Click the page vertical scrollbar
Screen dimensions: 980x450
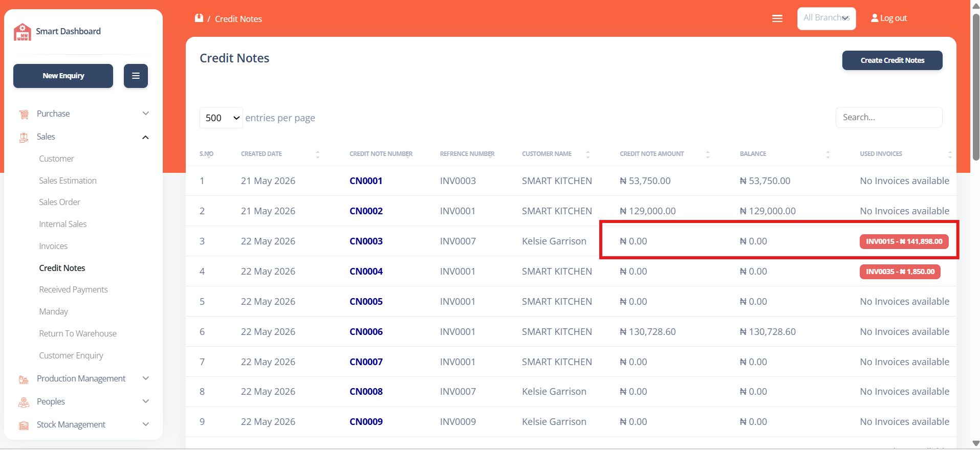975,87
